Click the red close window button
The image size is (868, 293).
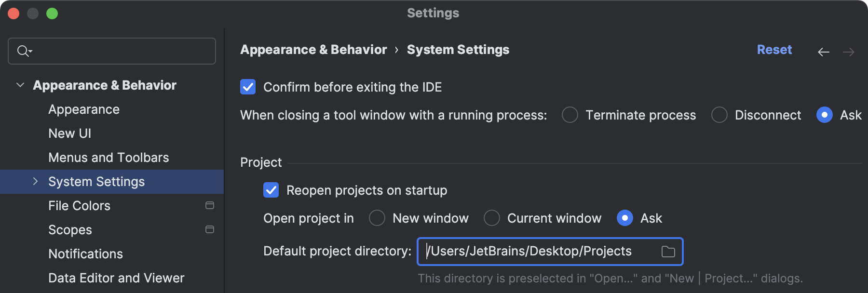coord(14,13)
